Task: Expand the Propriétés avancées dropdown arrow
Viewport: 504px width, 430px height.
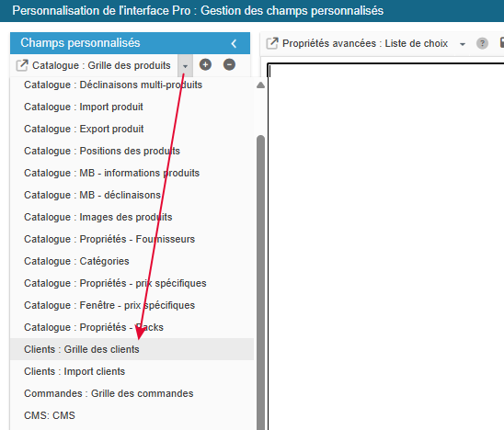Action: point(463,44)
